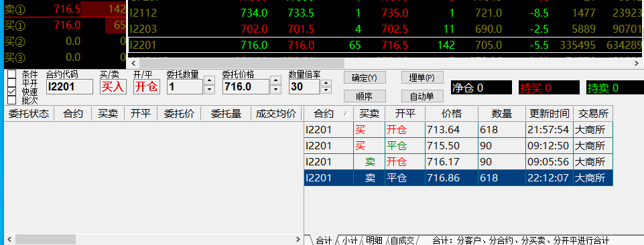Click the 委托价格 field showing 716.0
Viewport: 644px width, 245px height.
[x=246, y=86]
